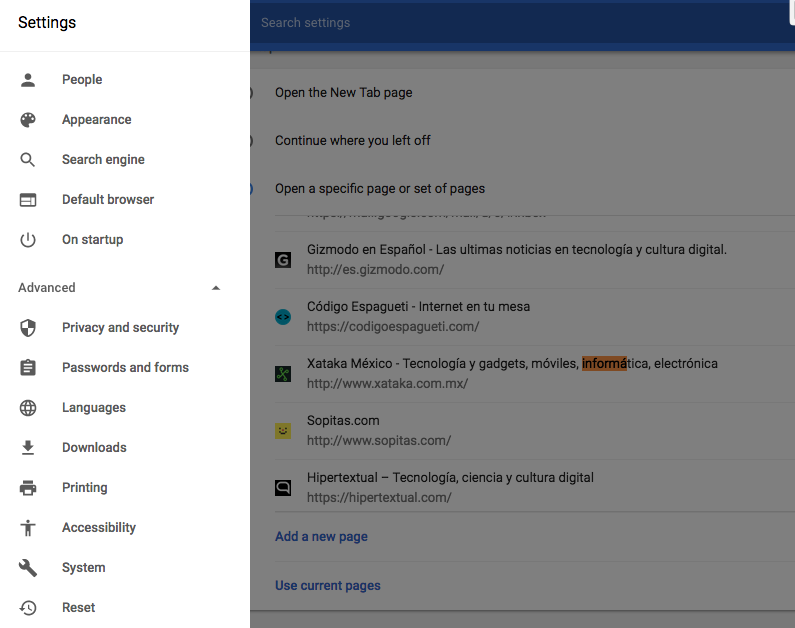Click the Gizmodo en Español page title
This screenshot has width=795, height=628.
pos(517,250)
